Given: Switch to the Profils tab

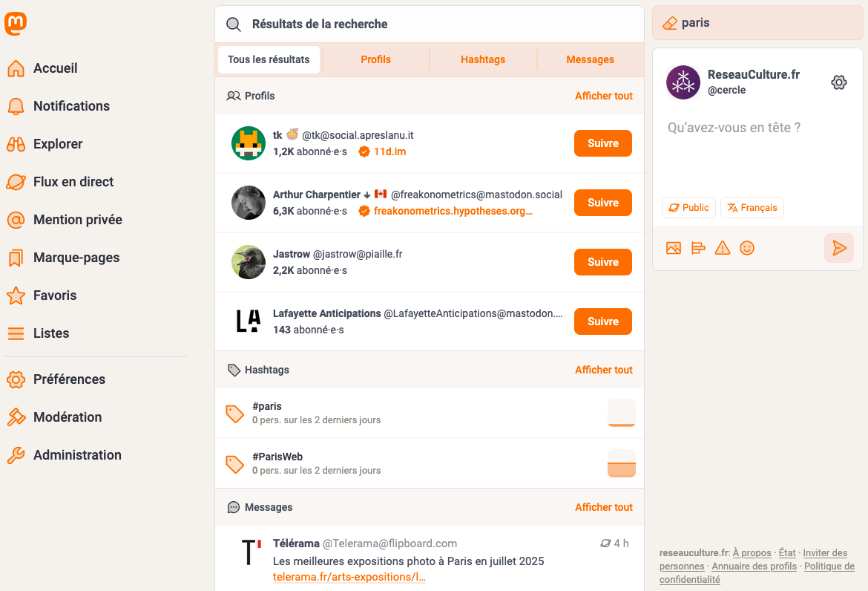Looking at the screenshot, I should pyautogui.click(x=376, y=60).
